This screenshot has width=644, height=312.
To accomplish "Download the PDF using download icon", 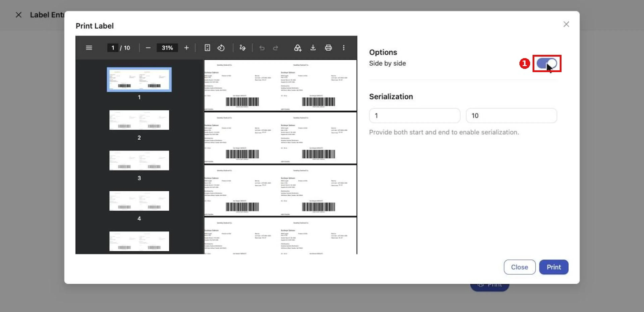I will click(x=313, y=48).
